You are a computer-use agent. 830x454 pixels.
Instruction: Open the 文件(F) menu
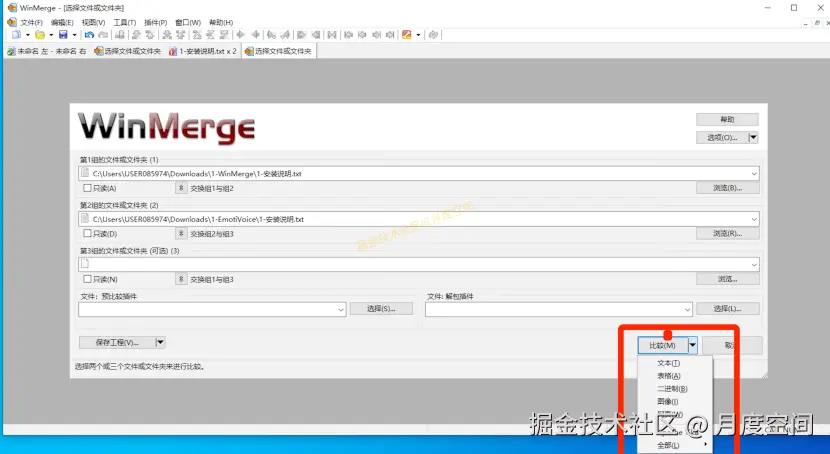tap(31, 22)
